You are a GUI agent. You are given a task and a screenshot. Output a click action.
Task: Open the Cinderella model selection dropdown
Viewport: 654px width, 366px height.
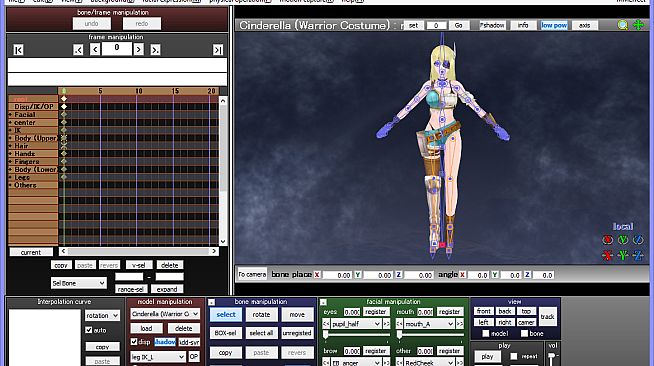tap(165, 314)
